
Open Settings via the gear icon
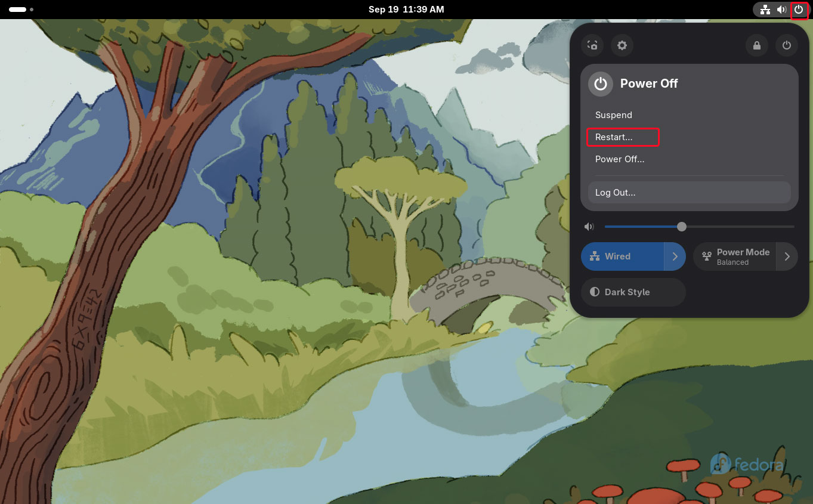coord(622,45)
